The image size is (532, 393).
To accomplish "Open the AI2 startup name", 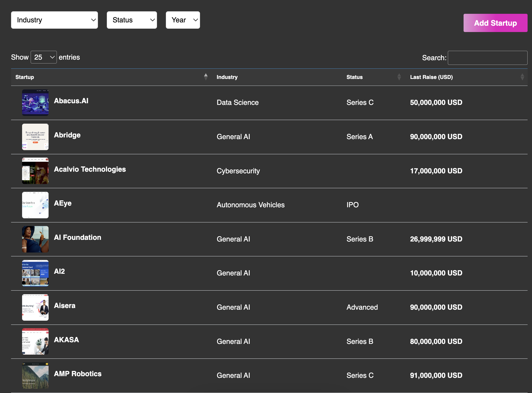I will (x=59, y=271).
